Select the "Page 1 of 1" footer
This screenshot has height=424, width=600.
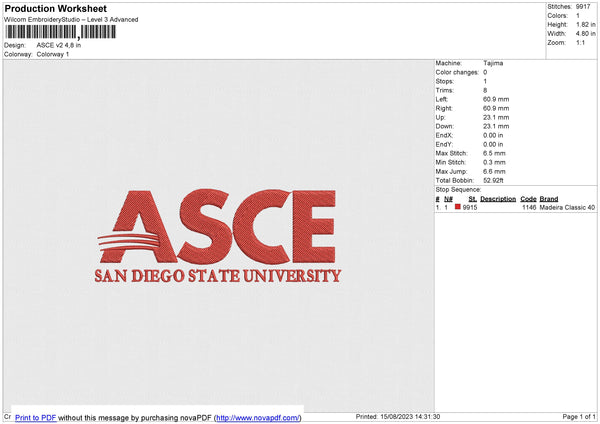click(x=579, y=417)
